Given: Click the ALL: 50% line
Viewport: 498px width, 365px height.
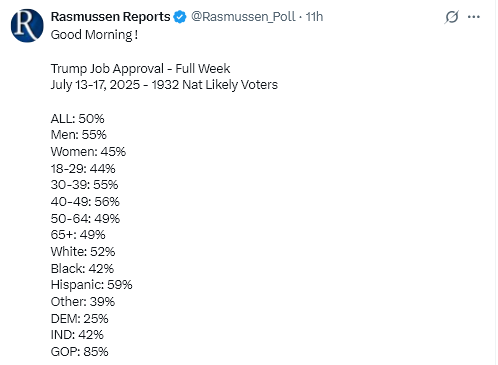Looking at the screenshot, I should point(77,119).
